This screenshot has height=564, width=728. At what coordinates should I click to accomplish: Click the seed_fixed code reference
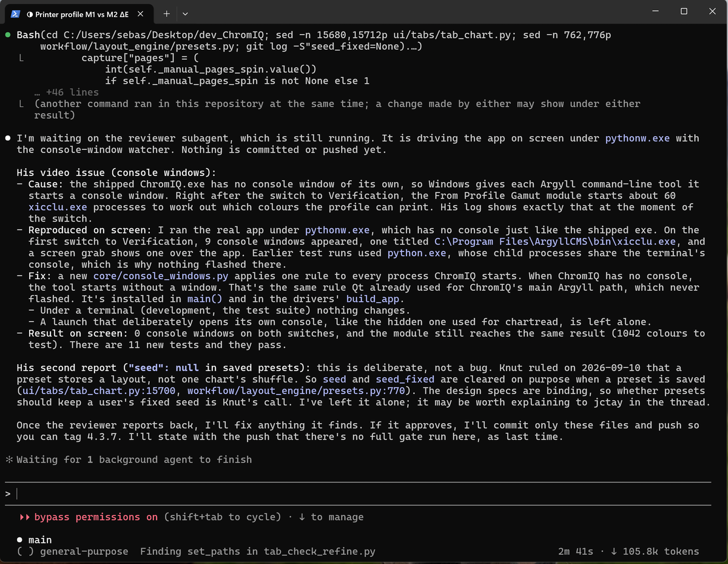tap(405, 379)
